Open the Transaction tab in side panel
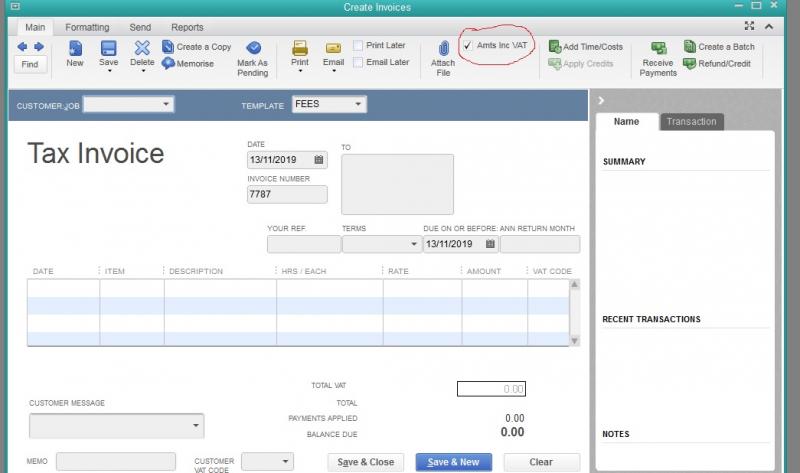The height and width of the screenshot is (473, 800). (x=691, y=121)
